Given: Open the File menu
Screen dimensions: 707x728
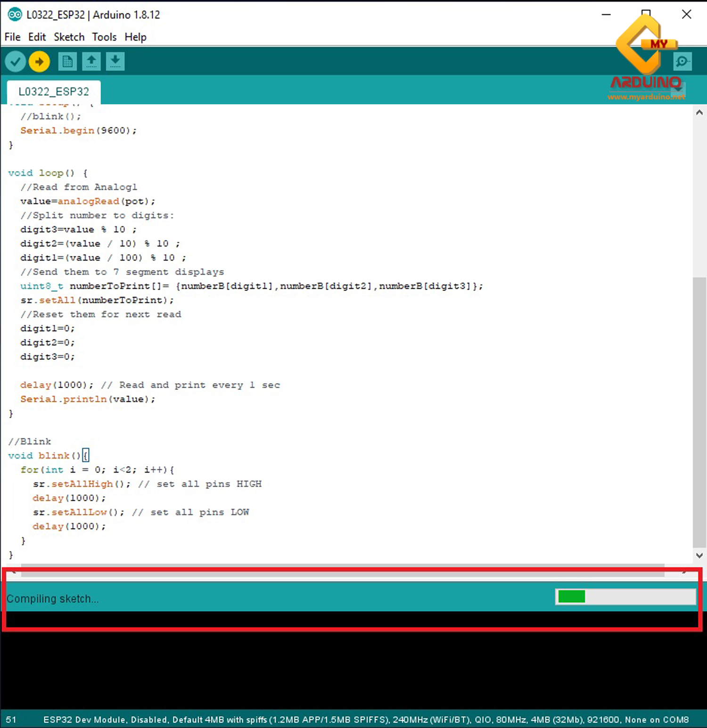Looking at the screenshot, I should [12, 37].
